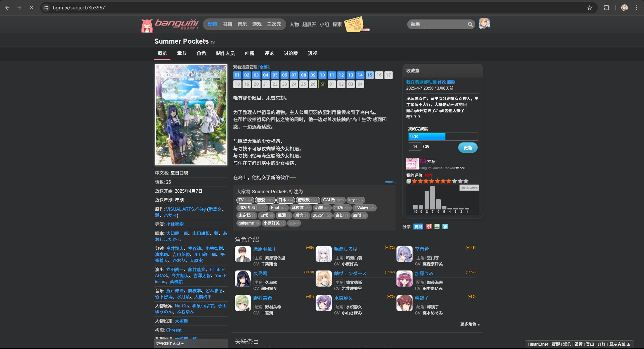Screen dimensions: 644x349
Task: Click 登出 in bottom bar
Action: click(590, 344)
